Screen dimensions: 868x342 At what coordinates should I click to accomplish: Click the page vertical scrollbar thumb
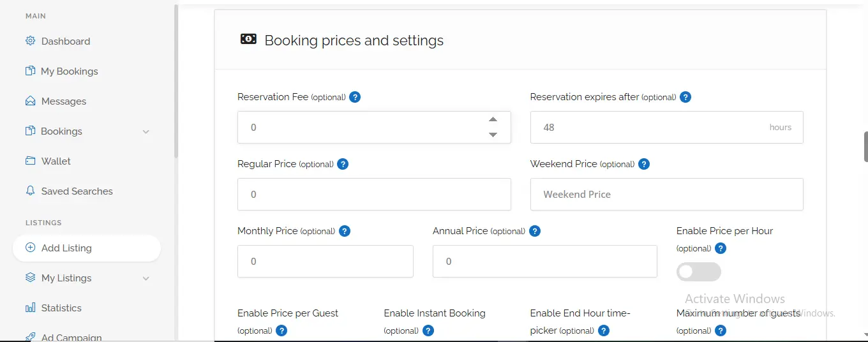point(865,147)
